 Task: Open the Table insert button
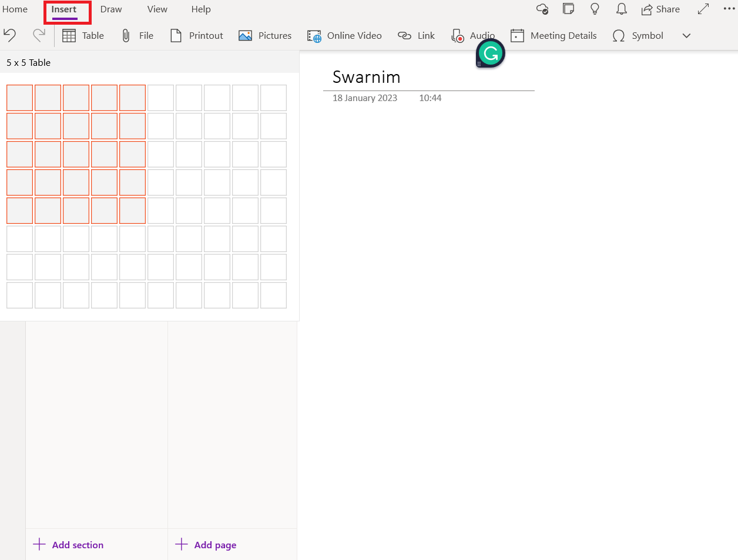click(83, 36)
